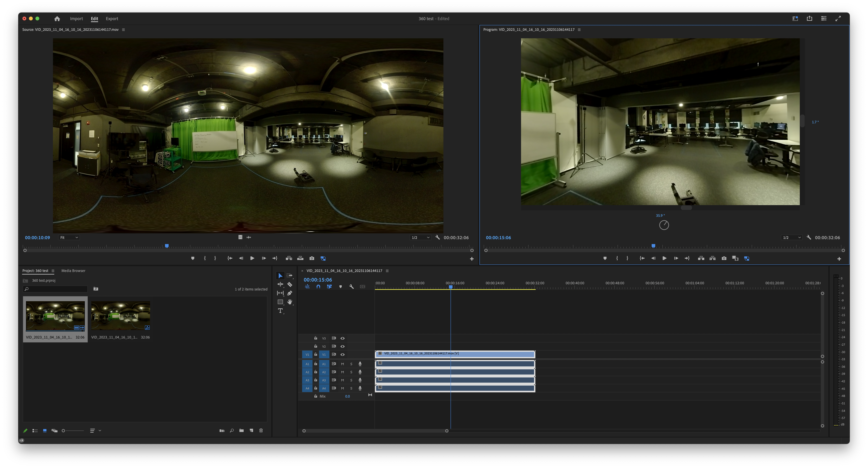Go to the Home screen icon
868x468 pixels.
coord(57,19)
